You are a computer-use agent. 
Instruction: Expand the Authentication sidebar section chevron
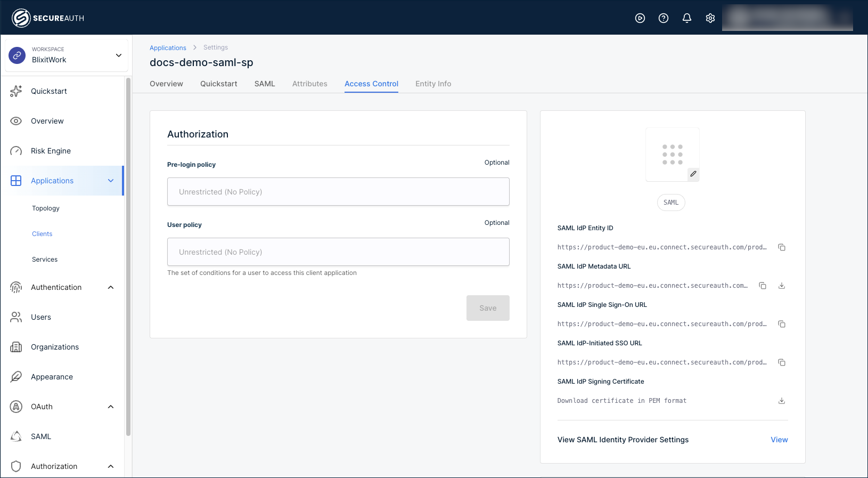111,287
